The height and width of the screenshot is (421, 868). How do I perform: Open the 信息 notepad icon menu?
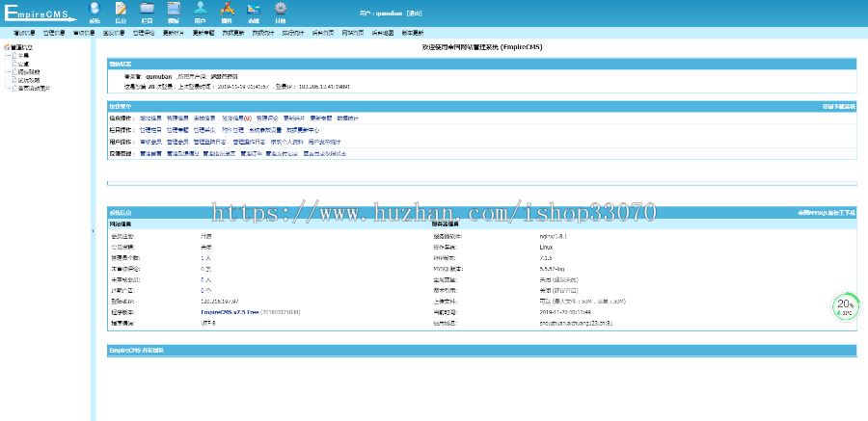121,12
